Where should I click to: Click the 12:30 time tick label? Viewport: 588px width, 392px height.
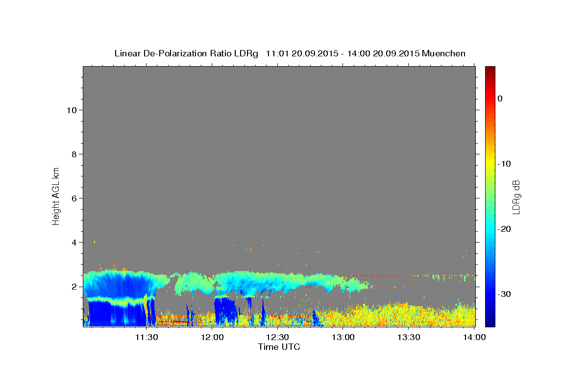277,337
